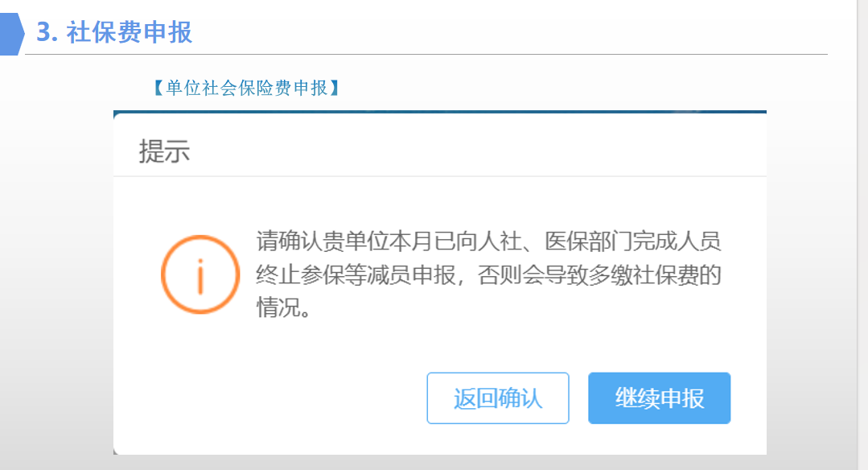Click the message line starting 请确认贵单位
The image size is (868, 470).
tap(488, 241)
